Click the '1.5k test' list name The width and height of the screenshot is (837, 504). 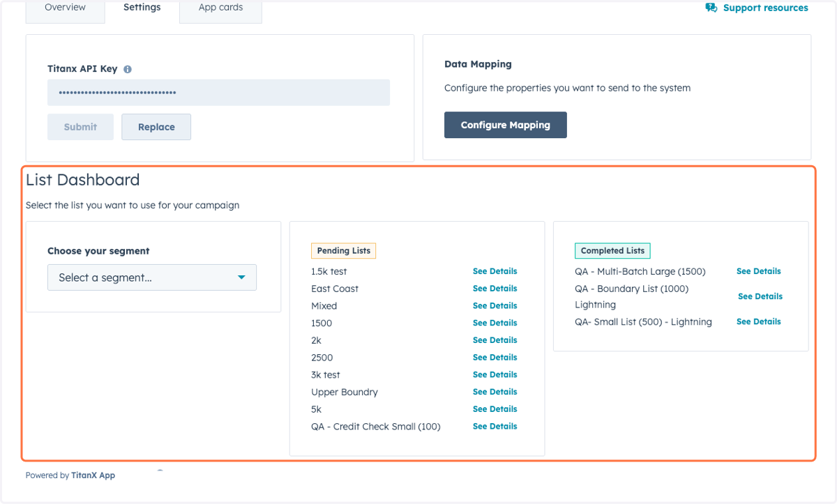329,271
